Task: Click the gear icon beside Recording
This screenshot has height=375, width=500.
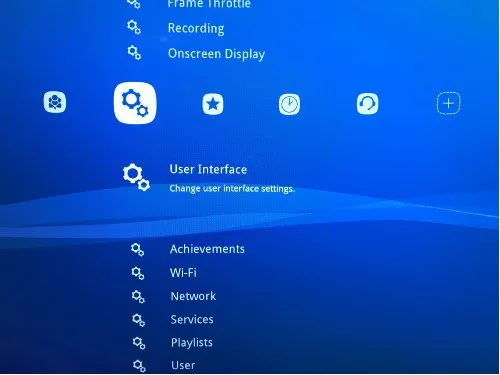Action: [x=134, y=27]
